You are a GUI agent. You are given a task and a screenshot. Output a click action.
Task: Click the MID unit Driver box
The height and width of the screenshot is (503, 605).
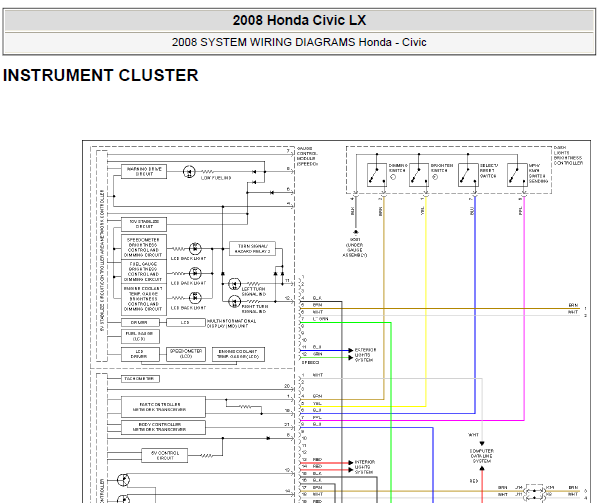(x=140, y=322)
